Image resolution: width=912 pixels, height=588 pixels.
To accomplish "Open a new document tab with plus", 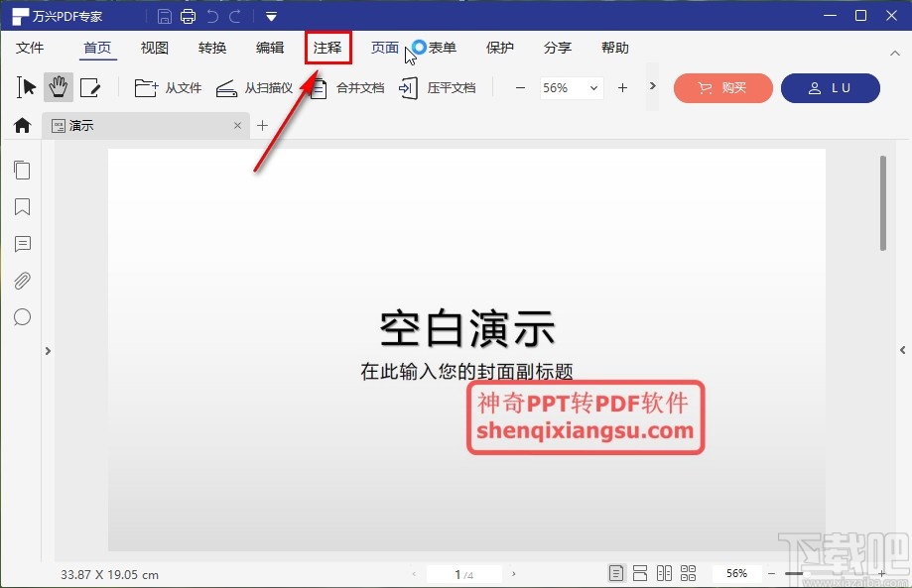I will pos(261,126).
